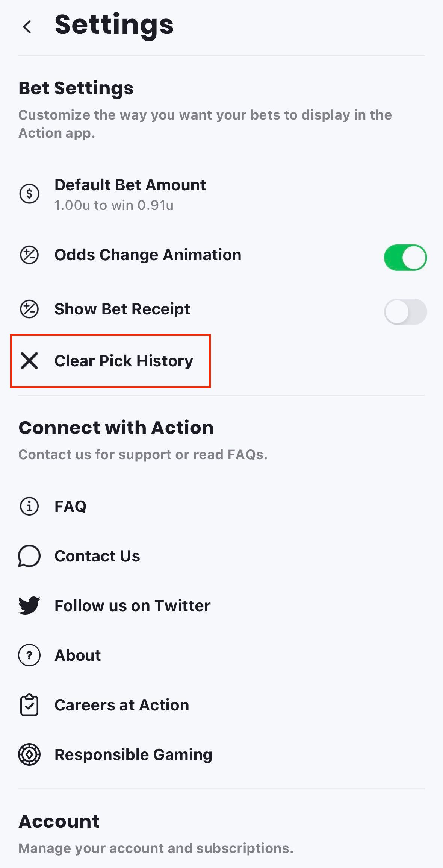Open Careers at Action
This screenshot has height=868, width=443.
(122, 705)
